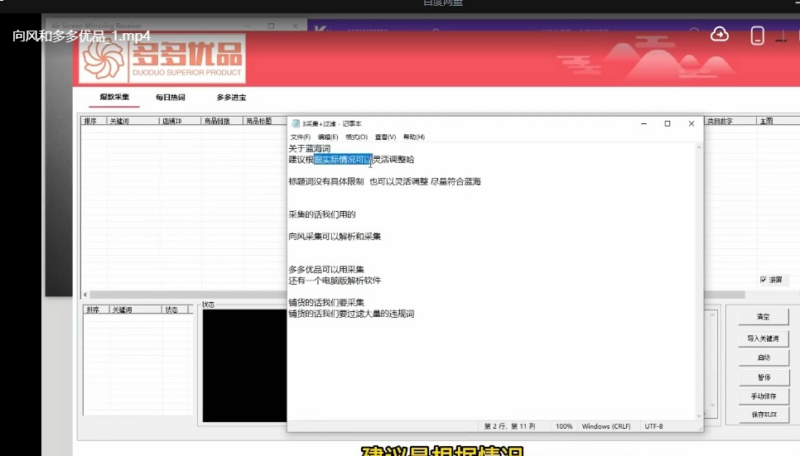Click the line 多多优品可以用采集
This screenshot has width=800, height=456.
326,269
